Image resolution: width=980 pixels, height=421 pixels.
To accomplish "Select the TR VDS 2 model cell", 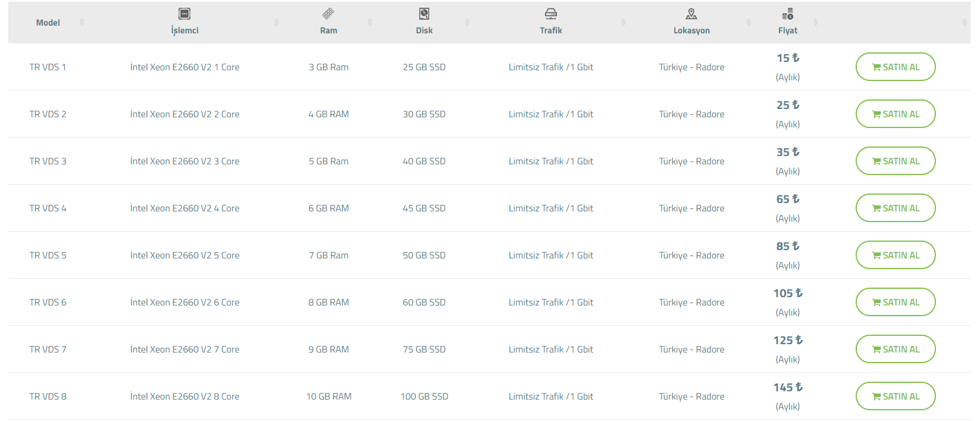I will [48, 114].
